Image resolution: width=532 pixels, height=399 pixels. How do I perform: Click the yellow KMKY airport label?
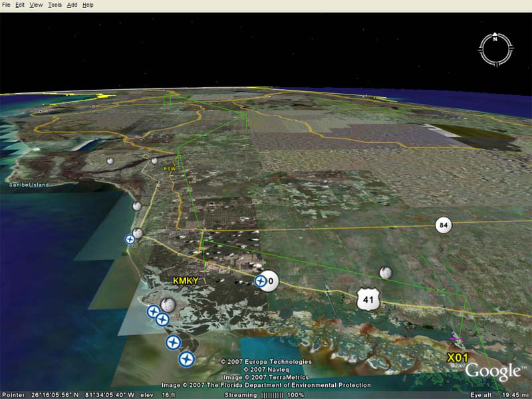[x=186, y=281]
